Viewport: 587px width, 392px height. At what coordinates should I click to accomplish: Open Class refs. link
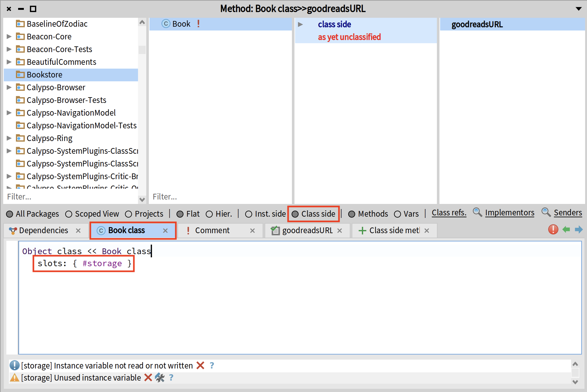(x=449, y=213)
